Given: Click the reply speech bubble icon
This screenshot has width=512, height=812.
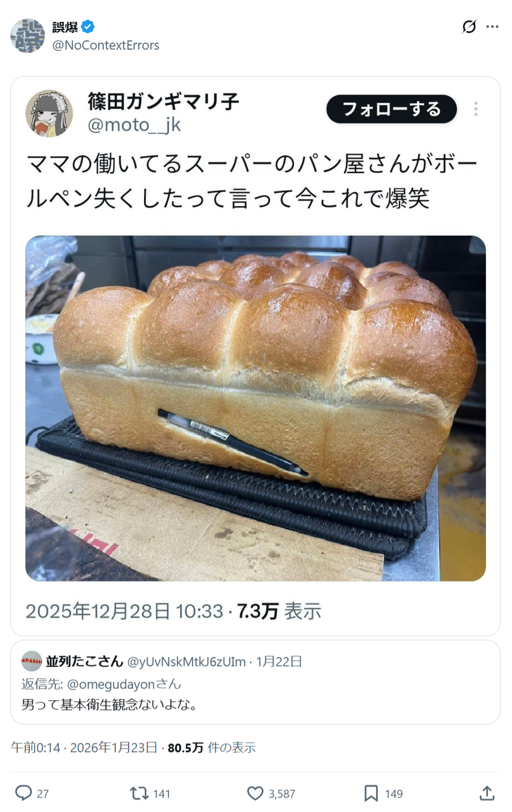Looking at the screenshot, I should pos(23,793).
